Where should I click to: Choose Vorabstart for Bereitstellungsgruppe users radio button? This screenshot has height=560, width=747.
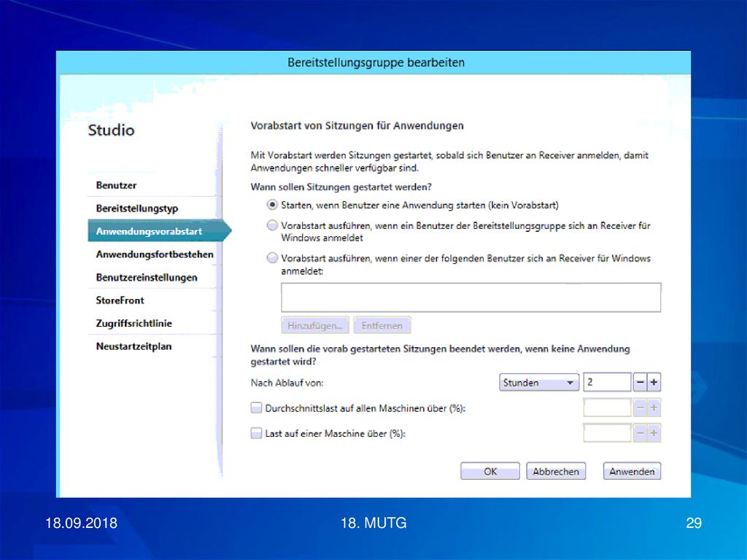click(272, 225)
